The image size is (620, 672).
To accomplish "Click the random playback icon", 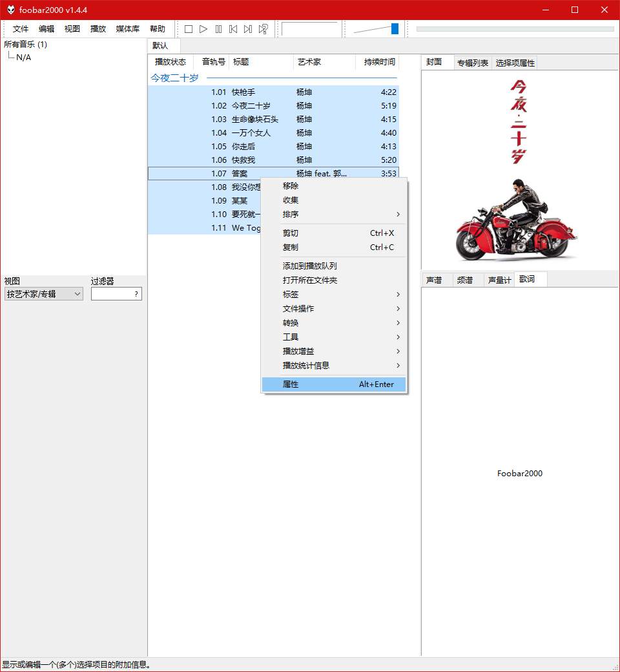I will click(263, 29).
